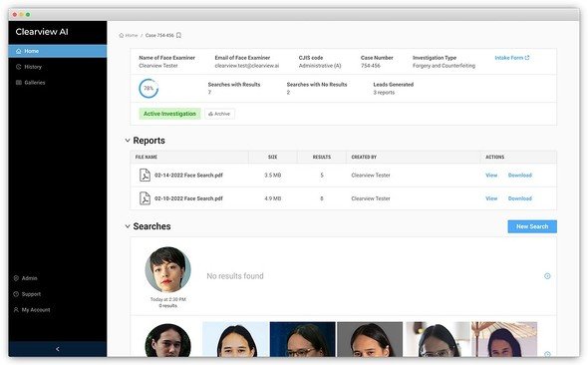Click the home icon in the breadcrumb
This screenshot has height=365, width=588.
pyautogui.click(x=122, y=35)
